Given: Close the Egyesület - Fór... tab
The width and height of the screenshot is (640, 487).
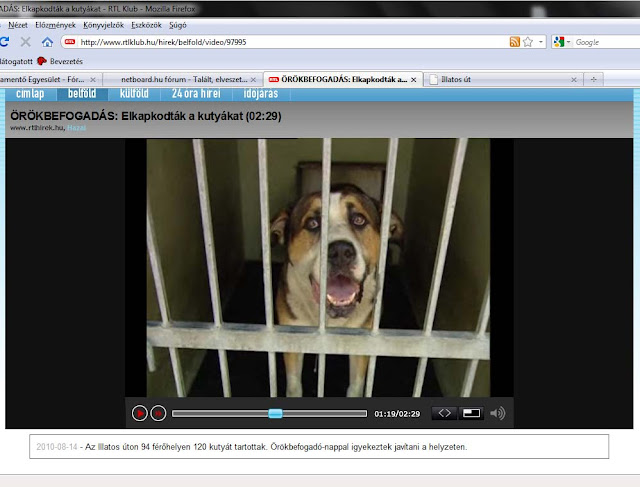Looking at the screenshot, I should pyautogui.click(x=93, y=80).
